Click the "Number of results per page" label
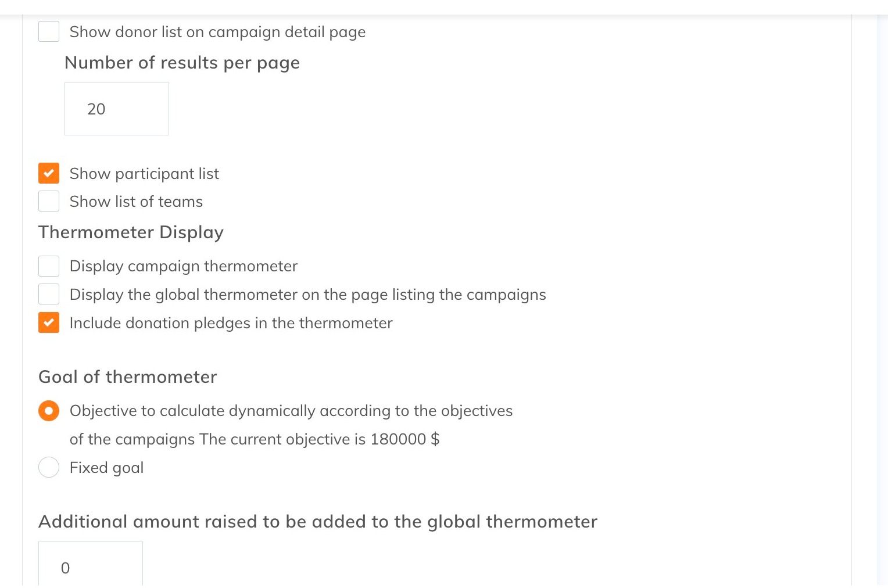The image size is (888, 588). pyautogui.click(x=182, y=63)
